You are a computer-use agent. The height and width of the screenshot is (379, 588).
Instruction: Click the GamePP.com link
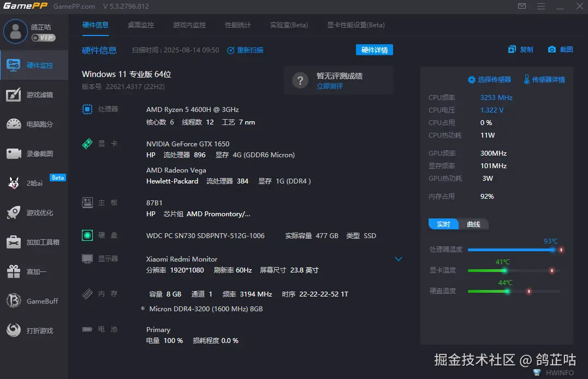click(74, 7)
